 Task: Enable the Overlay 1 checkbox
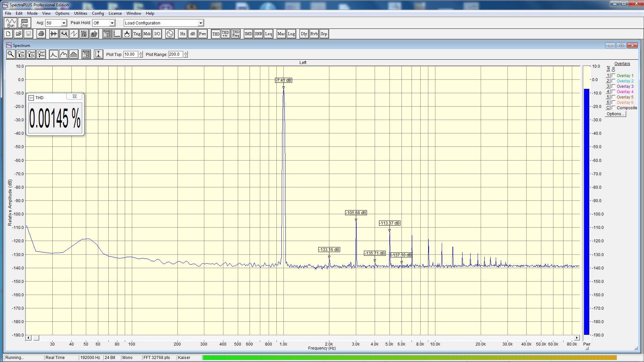(613, 76)
